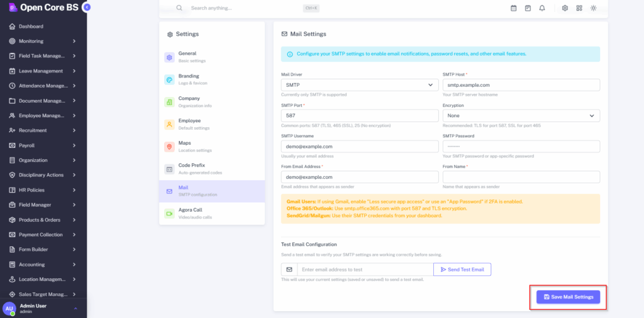Click the Branding palette icon
Screen dimensions: 644x318
(x=169, y=79)
